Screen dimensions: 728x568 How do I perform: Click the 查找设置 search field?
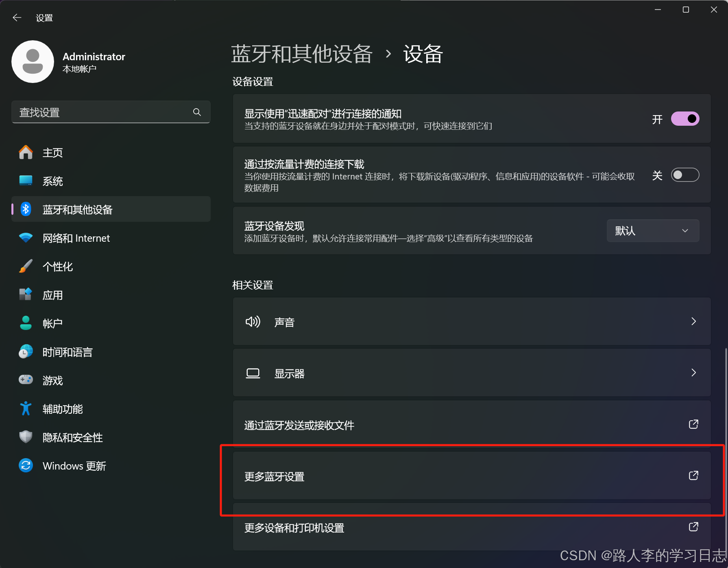click(111, 112)
